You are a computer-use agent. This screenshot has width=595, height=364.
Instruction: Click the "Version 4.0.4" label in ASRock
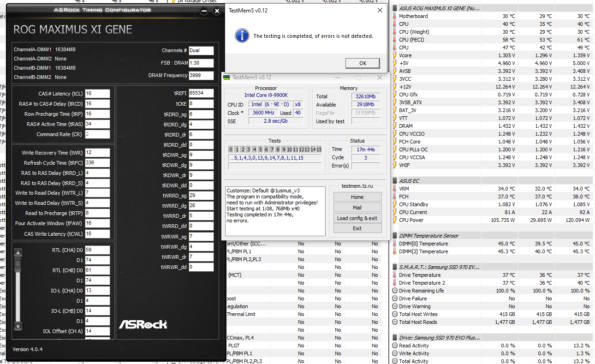[x=28, y=349]
